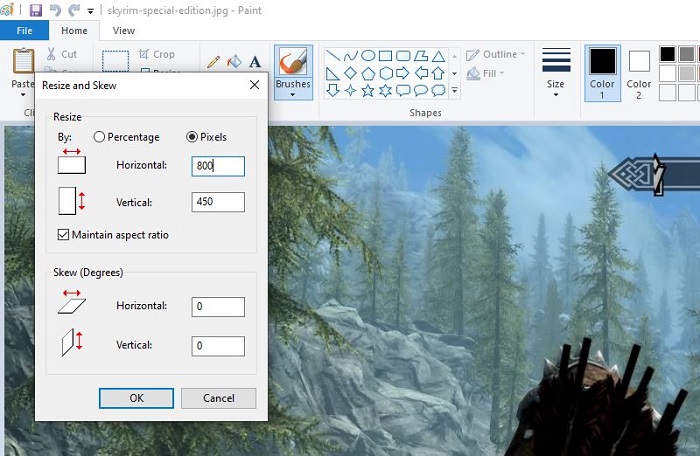Select the Down arrow shape
This screenshot has width=700, height=456.
point(333,90)
